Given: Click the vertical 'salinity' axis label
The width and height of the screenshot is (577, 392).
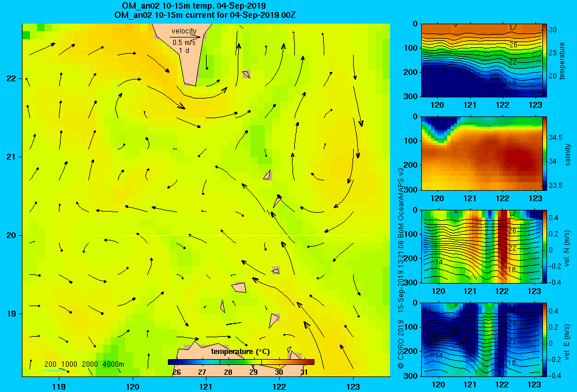Looking at the screenshot, I should [x=567, y=154].
